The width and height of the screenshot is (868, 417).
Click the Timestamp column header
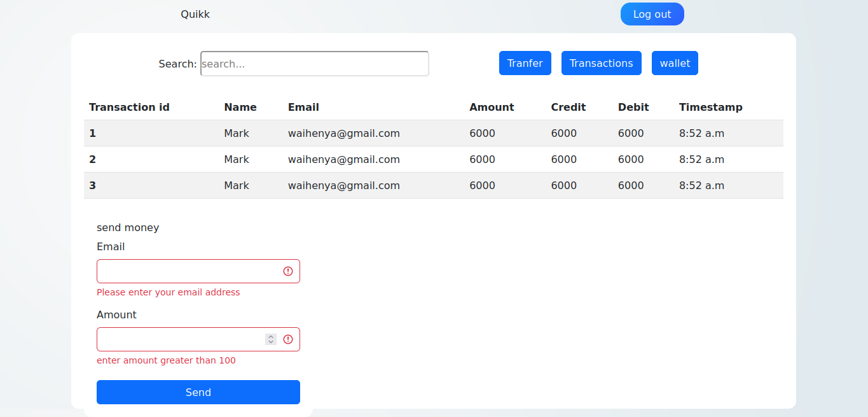click(710, 107)
